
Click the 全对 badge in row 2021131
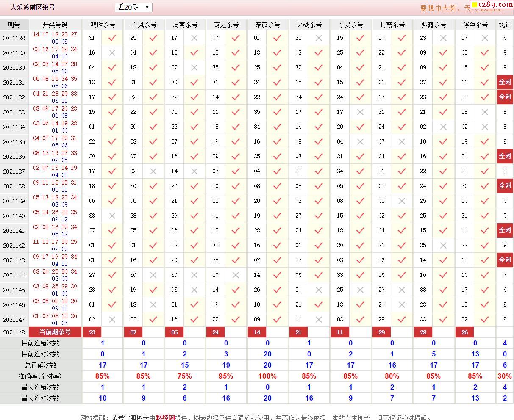coord(505,82)
